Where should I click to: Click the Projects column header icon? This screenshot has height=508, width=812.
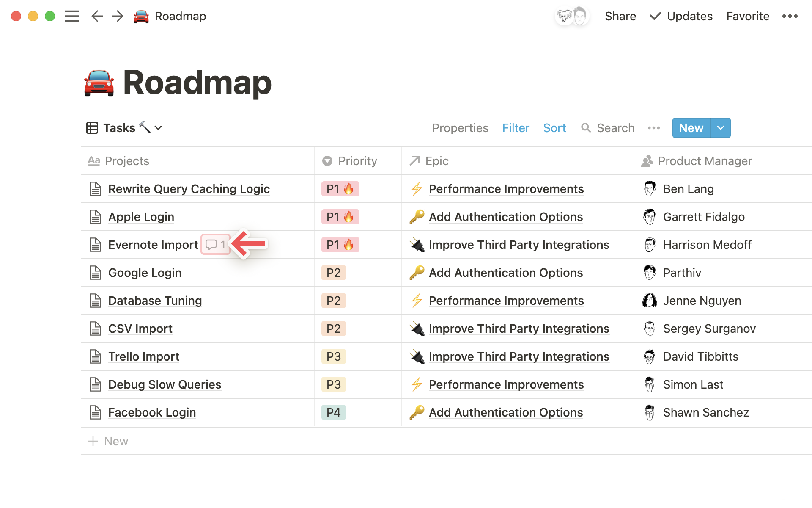click(93, 161)
